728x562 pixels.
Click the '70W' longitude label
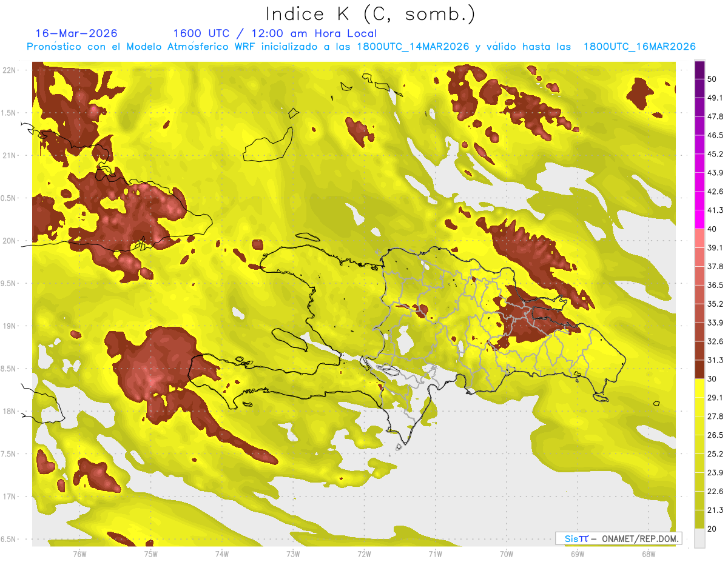507,554
